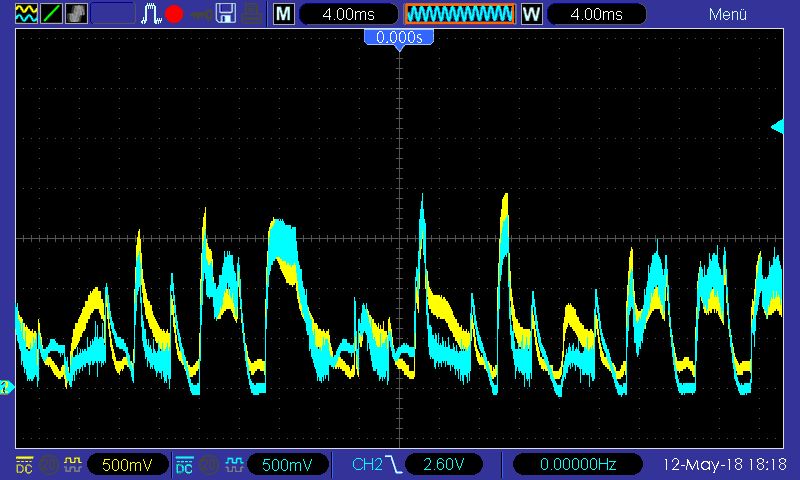This screenshot has height=480, width=800.
Task: Click the pulse trigger waveform icon
Action: [x=151, y=14]
